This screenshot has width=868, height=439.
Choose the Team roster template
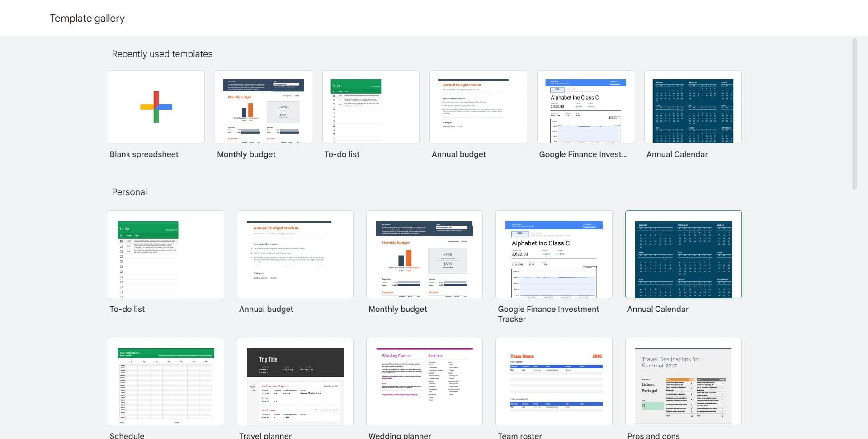tap(553, 382)
